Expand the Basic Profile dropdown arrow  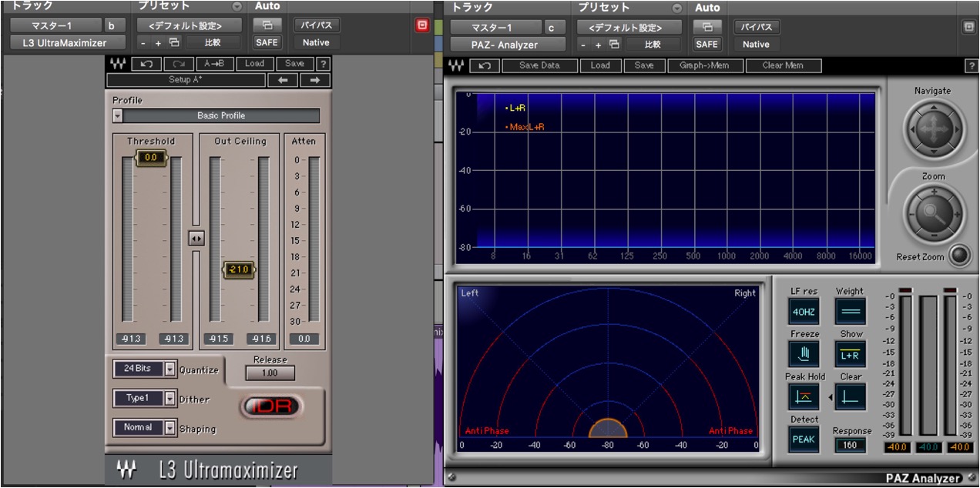[x=117, y=115]
